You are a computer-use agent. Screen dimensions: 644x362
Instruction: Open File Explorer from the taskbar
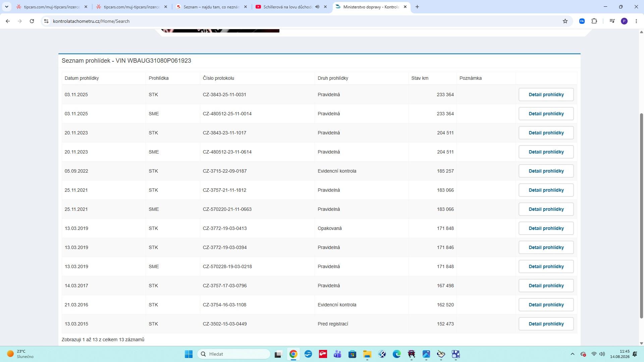click(367, 354)
